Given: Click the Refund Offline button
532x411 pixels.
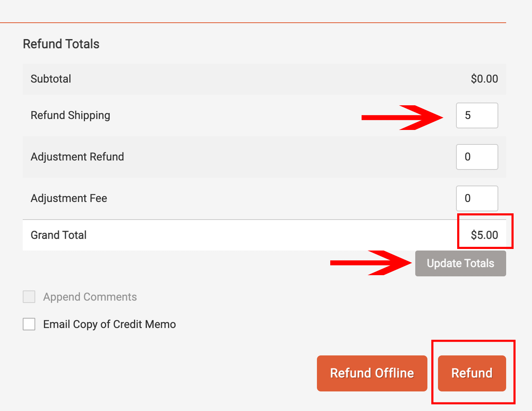Looking at the screenshot, I should coord(371,373).
